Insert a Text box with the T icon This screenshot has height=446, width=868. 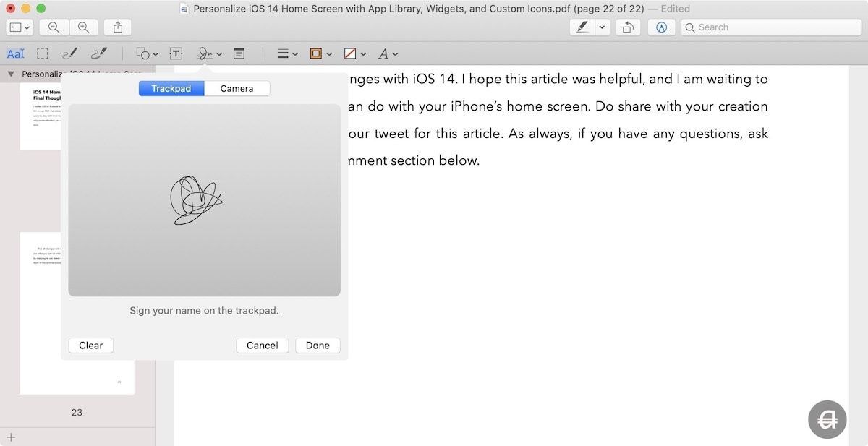(176, 53)
